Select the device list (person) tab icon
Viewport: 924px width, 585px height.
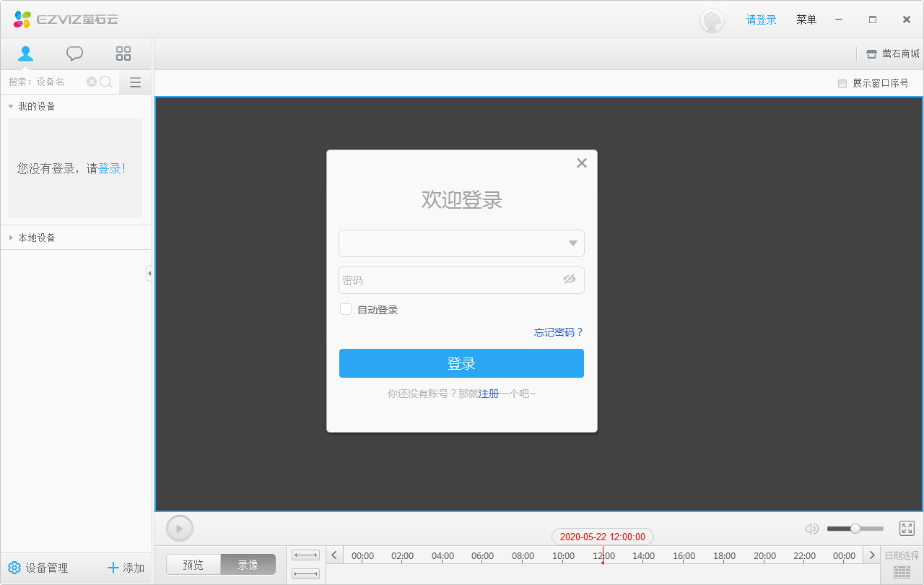click(x=26, y=53)
